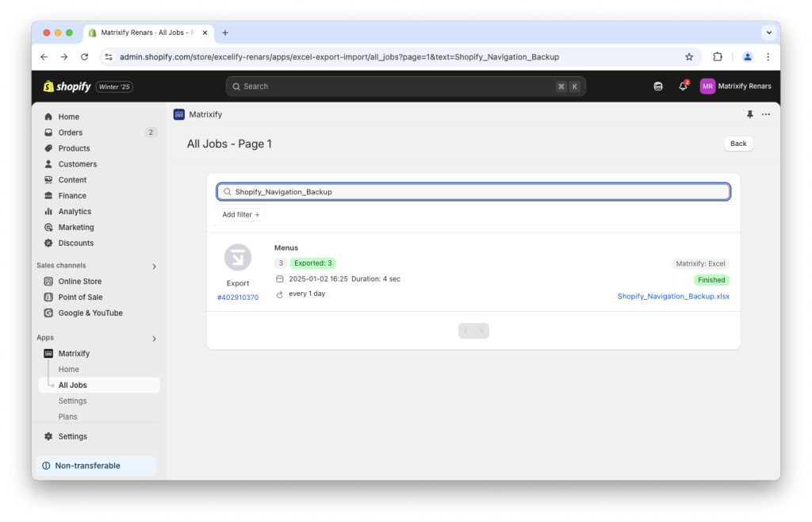The height and width of the screenshot is (522, 812).
Task: Expand the Apps section chevron
Action: click(155, 337)
